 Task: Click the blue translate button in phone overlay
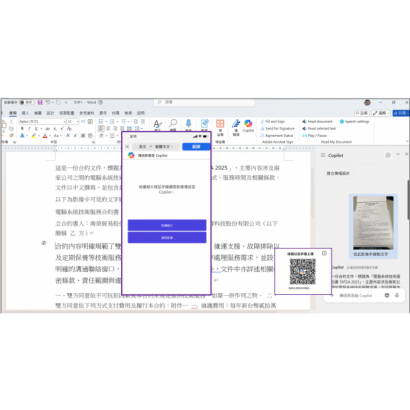pos(196,147)
